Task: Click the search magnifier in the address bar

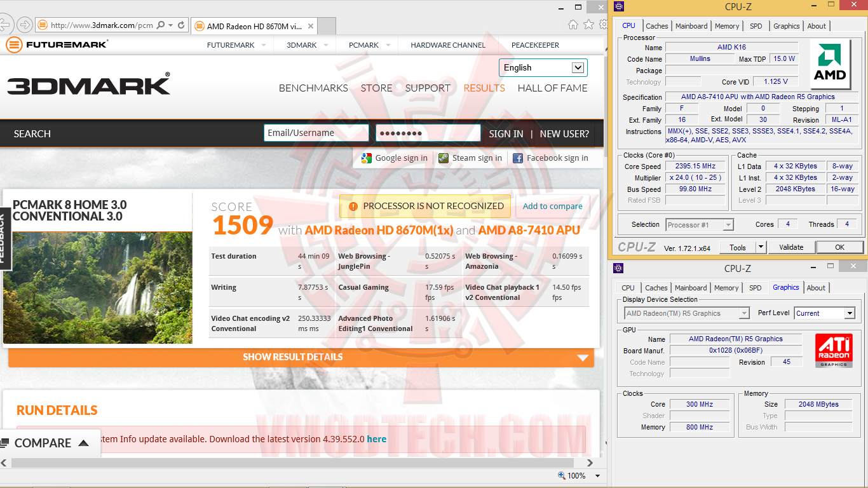Action: [160, 25]
